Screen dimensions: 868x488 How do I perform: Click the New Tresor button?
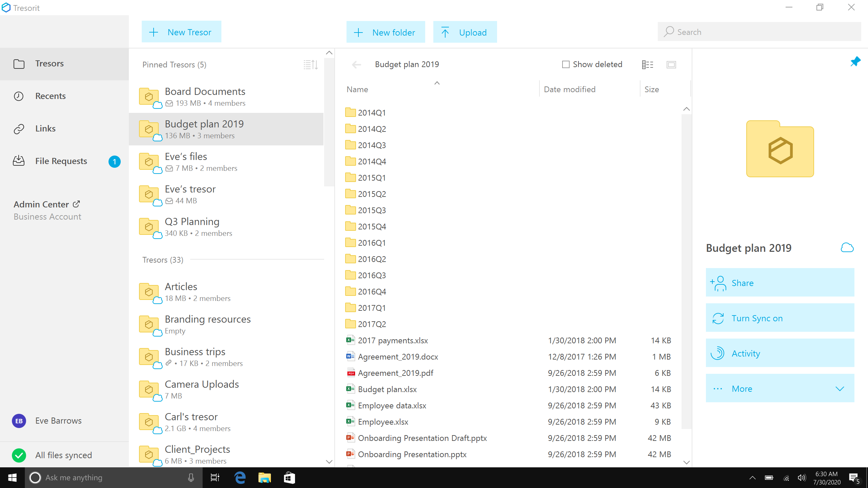pos(181,32)
